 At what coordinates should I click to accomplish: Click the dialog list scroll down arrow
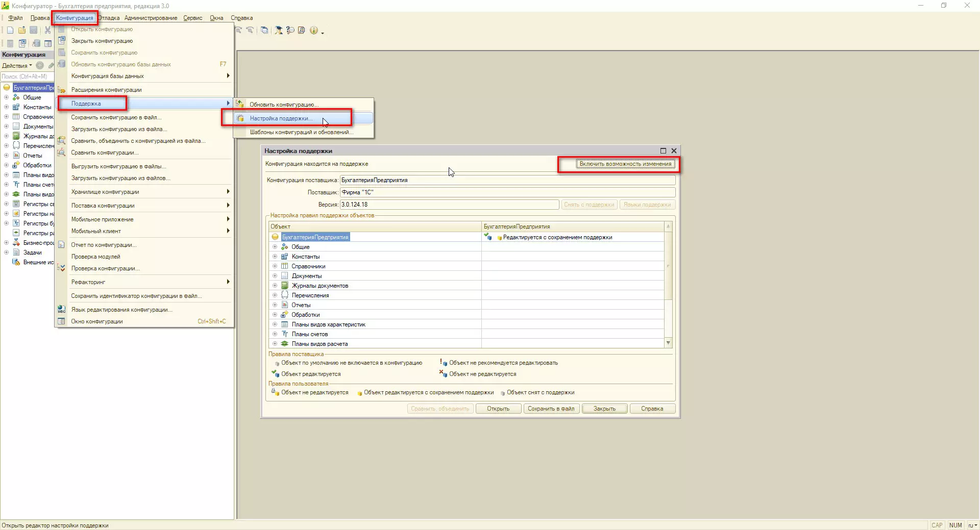668,343
